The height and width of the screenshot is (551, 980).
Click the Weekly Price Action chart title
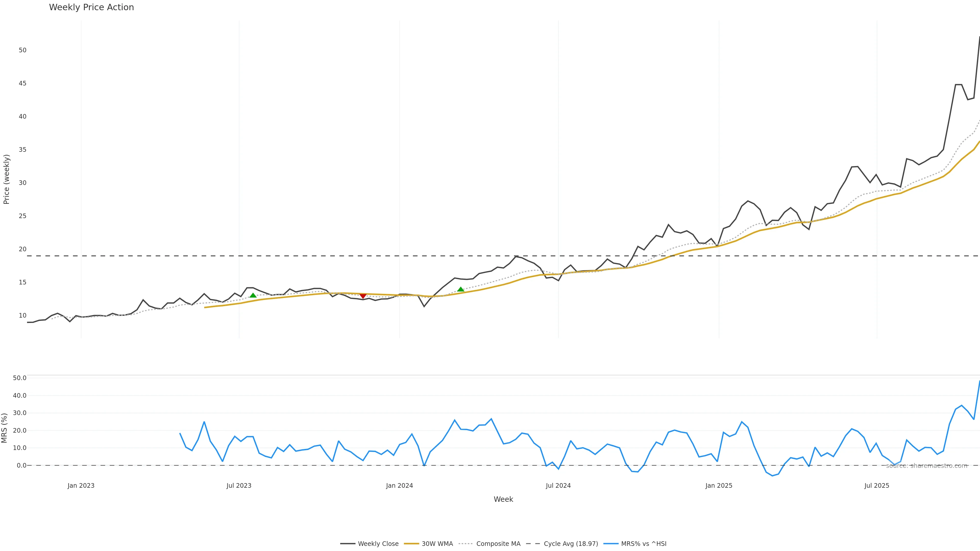click(x=91, y=7)
